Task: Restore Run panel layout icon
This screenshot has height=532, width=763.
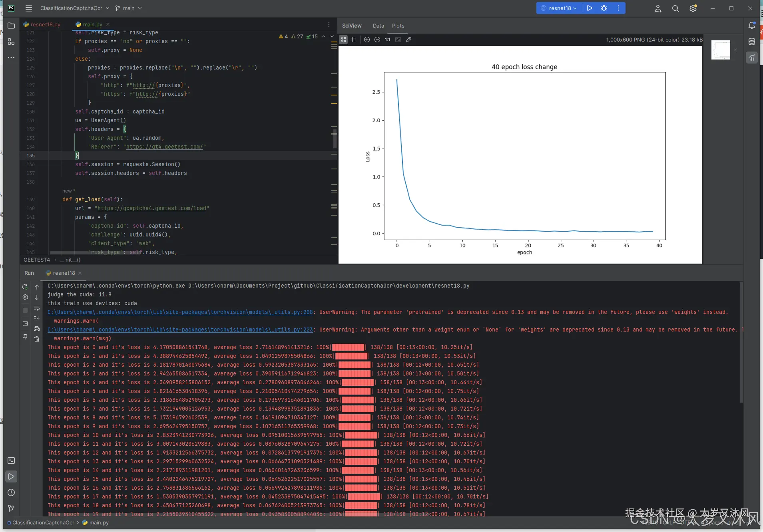Action: tap(25, 324)
